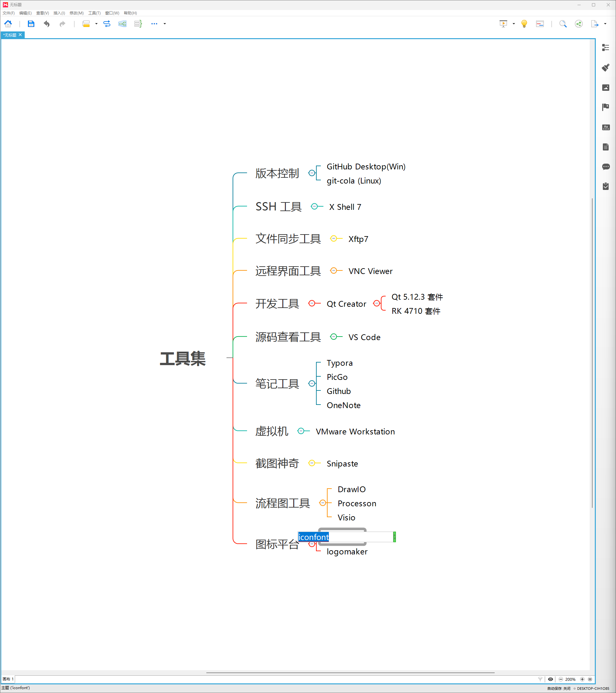Insert a topic with the yellow topic icon
Viewport: 616px width, 693px height.
(86, 24)
